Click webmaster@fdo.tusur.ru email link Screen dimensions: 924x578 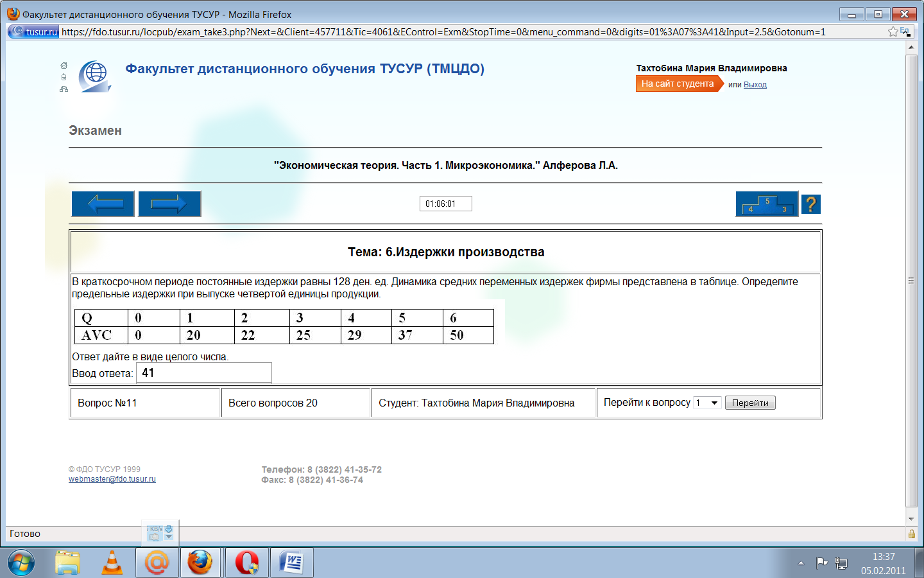pyautogui.click(x=112, y=479)
